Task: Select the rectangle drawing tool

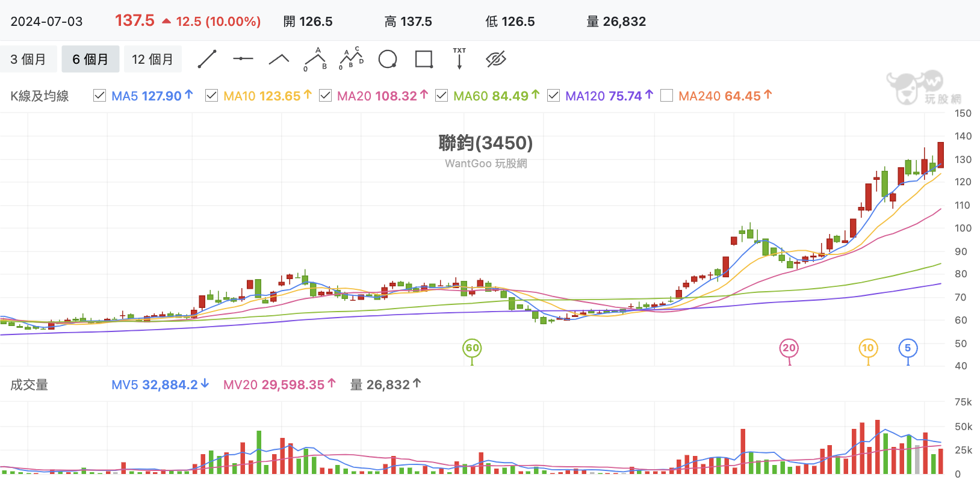Action: point(424,59)
